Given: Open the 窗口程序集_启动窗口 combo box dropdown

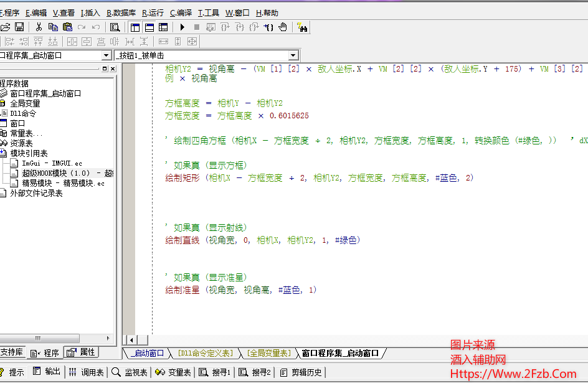Looking at the screenshot, I should click(107, 55).
